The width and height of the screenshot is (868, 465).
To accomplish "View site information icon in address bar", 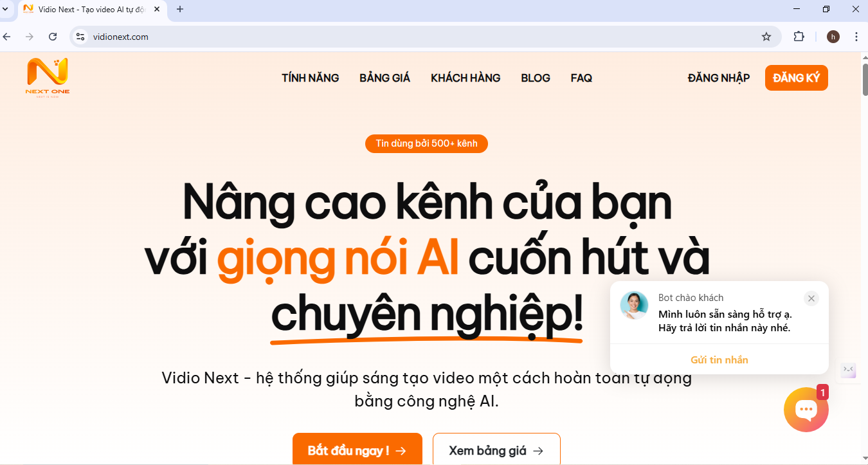I will [x=80, y=37].
